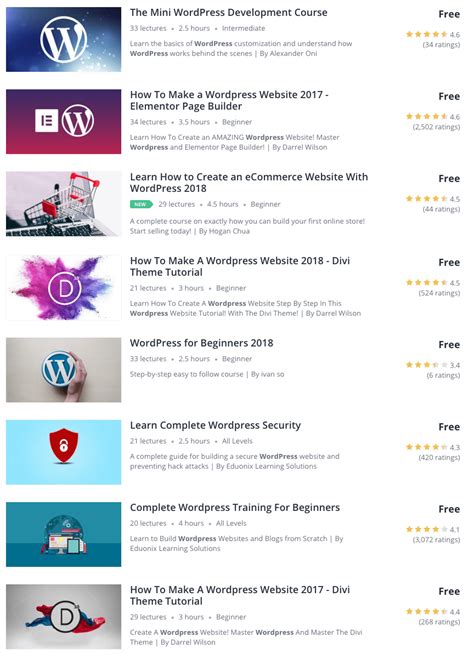Click the Elementor and WordPress logo thumbnail

coord(63,121)
